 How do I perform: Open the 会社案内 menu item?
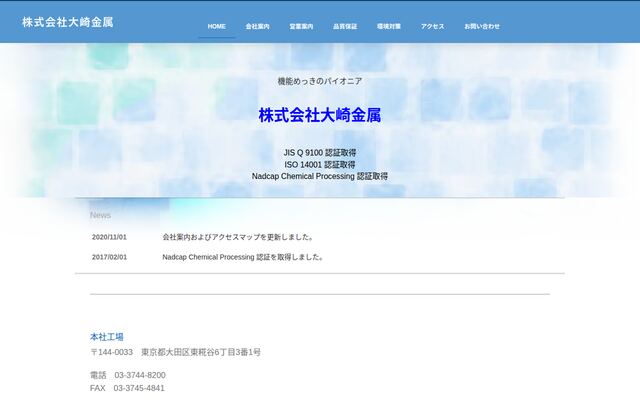click(x=257, y=27)
